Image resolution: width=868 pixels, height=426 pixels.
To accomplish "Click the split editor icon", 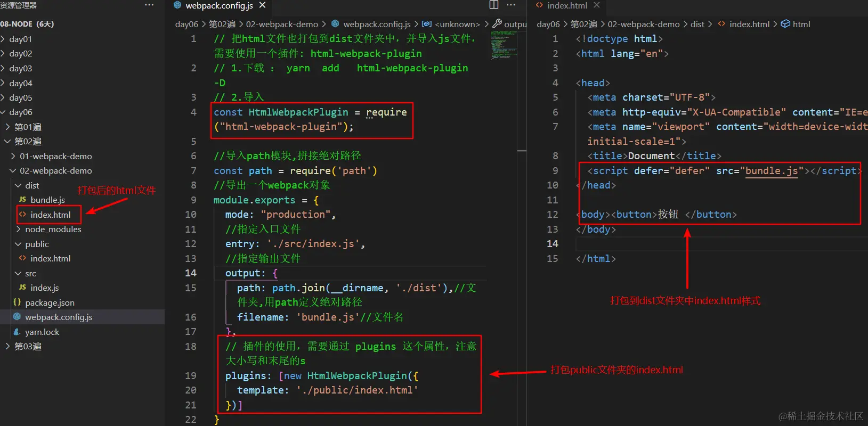I will tap(494, 5).
